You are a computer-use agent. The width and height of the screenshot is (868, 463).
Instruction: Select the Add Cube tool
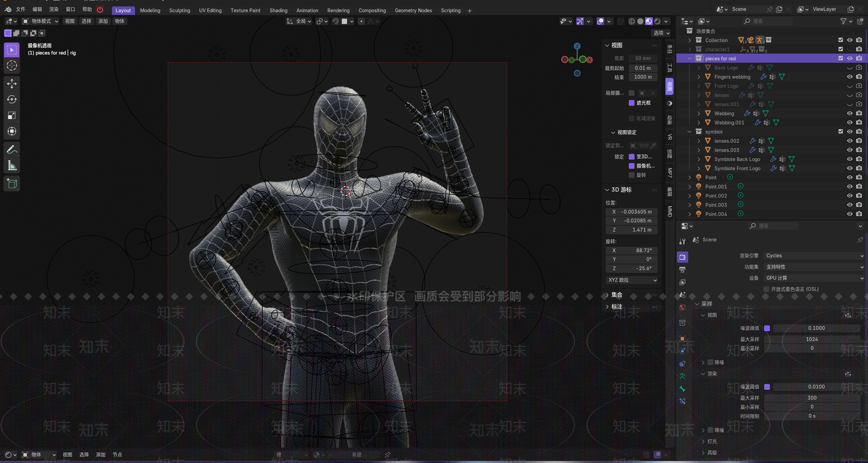click(12, 184)
